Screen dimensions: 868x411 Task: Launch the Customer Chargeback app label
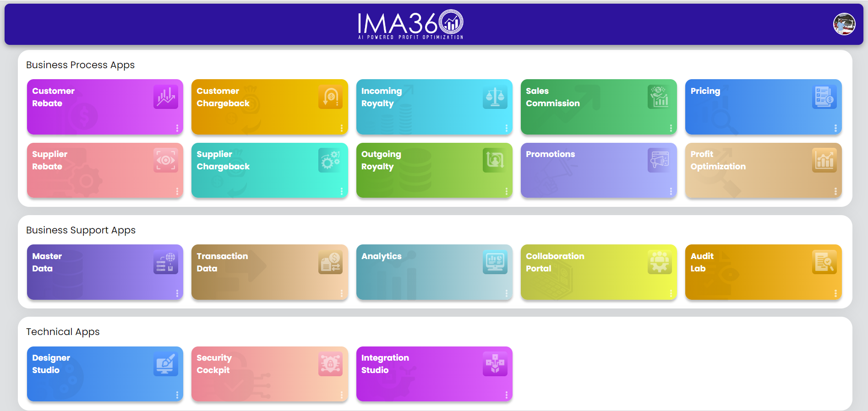223,97
